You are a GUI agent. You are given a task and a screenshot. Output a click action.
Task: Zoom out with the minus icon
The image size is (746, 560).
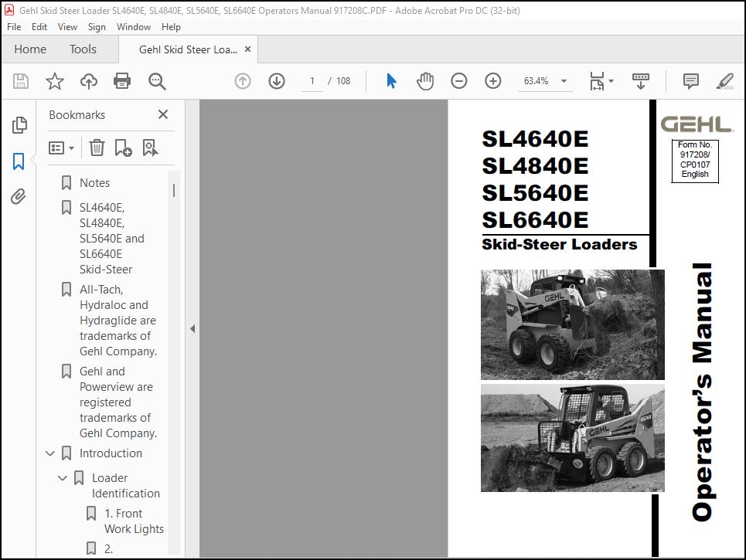459,81
